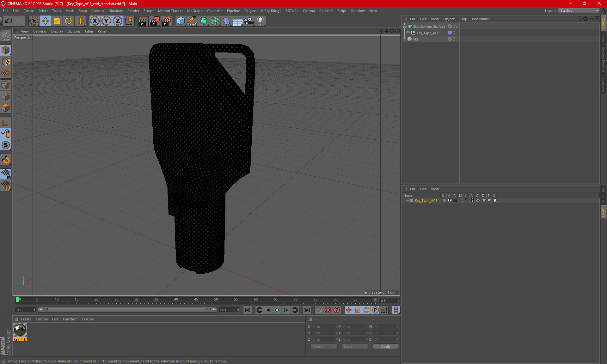Screen dimensions: 607x364
Task: Expand the Key_Type_ACE object node
Action: [x=408, y=33]
